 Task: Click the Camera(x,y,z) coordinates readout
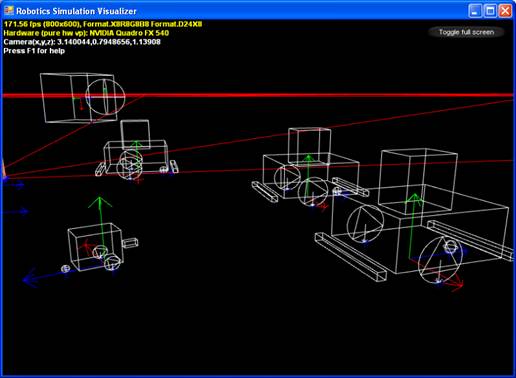[x=82, y=42]
